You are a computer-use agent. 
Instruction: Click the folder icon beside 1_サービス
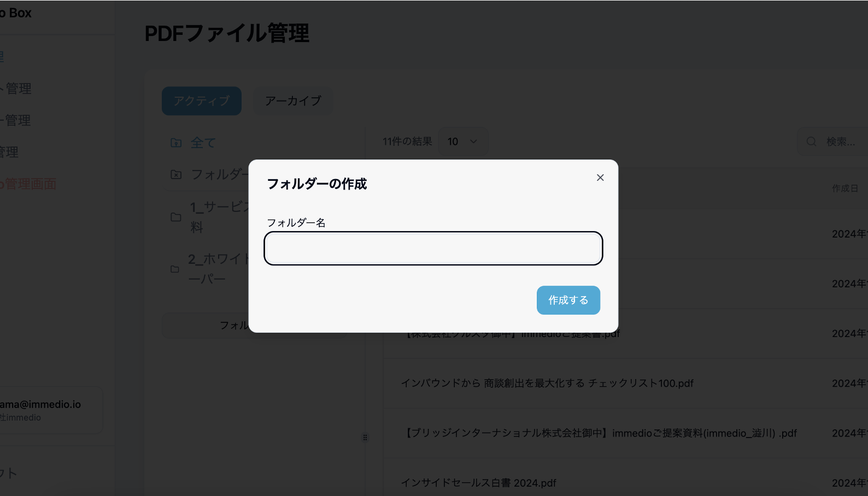point(176,217)
